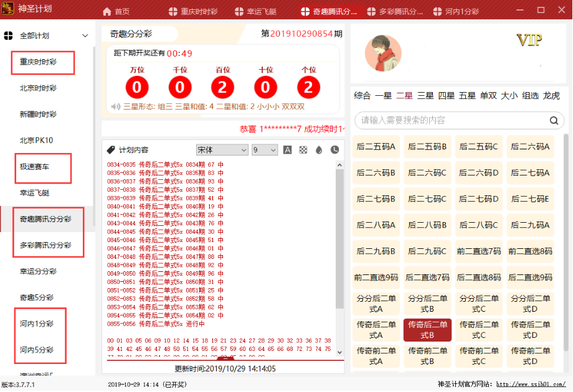The height and width of the screenshot is (392, 573).
Task: Select 北京PK10 in the sidebar
Action: (36, 141)
